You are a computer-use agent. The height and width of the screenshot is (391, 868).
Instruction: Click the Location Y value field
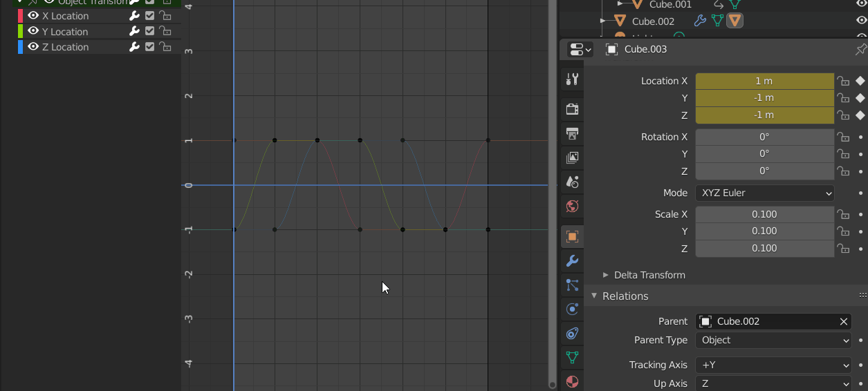[765, 98]
